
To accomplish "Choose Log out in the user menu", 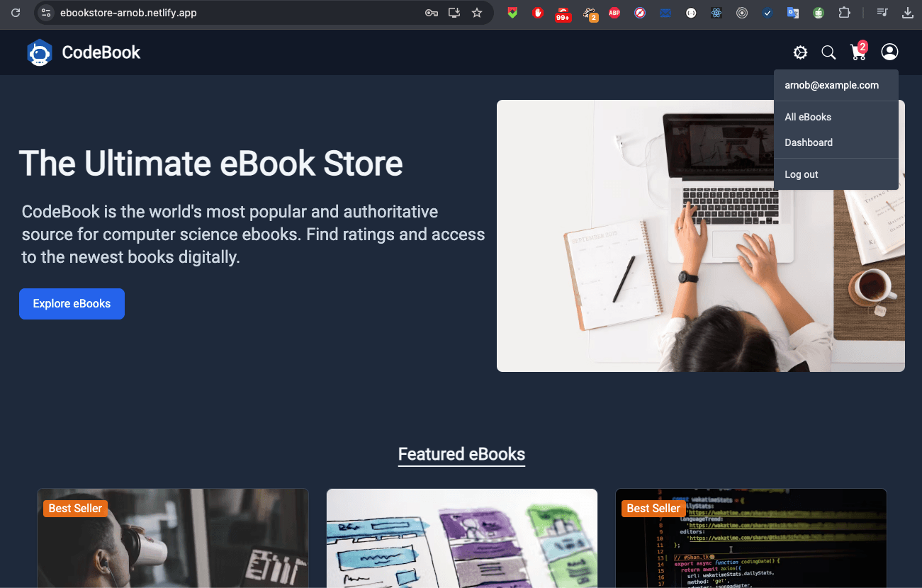I will pos(802,174).
